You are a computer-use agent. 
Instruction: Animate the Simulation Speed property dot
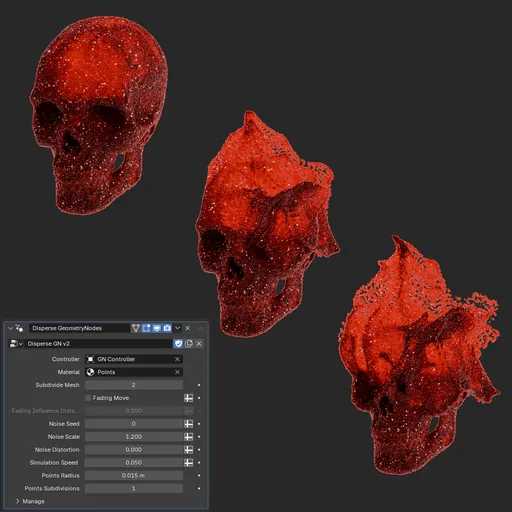point(199,463)
